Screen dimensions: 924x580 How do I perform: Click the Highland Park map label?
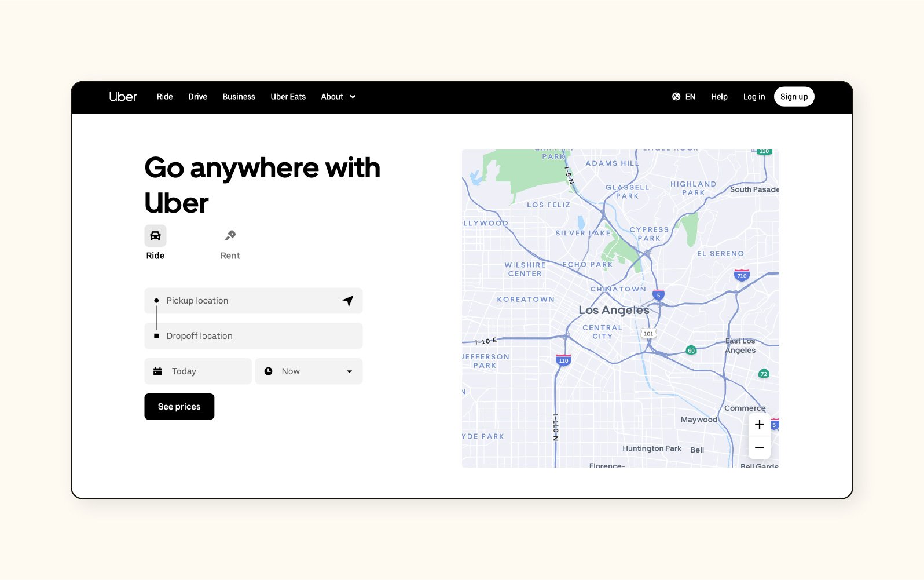[x=693, y=188]
